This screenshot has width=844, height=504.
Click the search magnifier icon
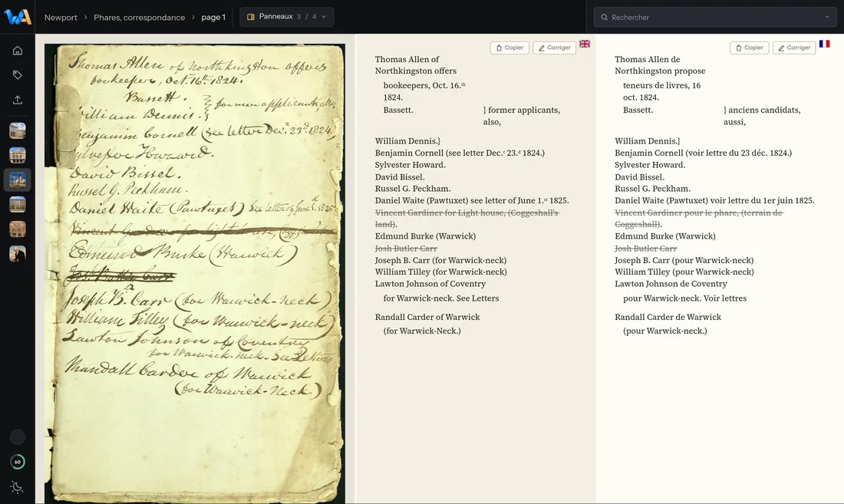(x=604, y=17)
